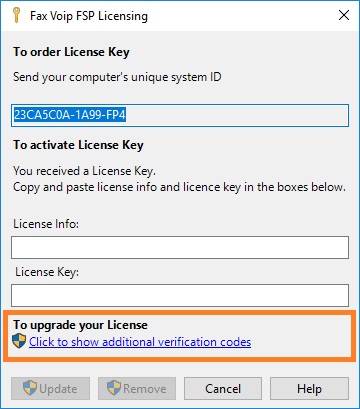Viewport: 360px width, 409px height.
Task: Click the Remove button label
Action: coord(145,389)
